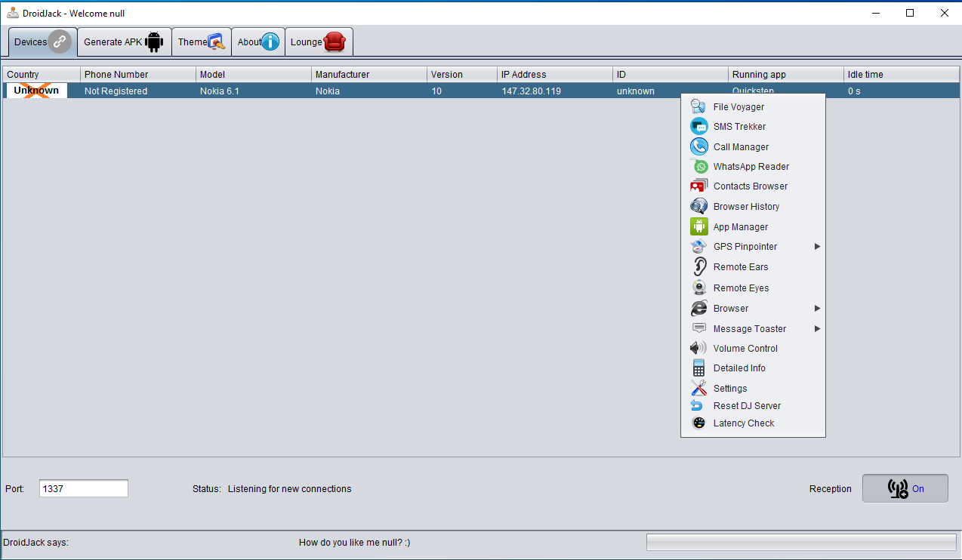Switch to the Generate APK tab

click(x=125, y=42)
